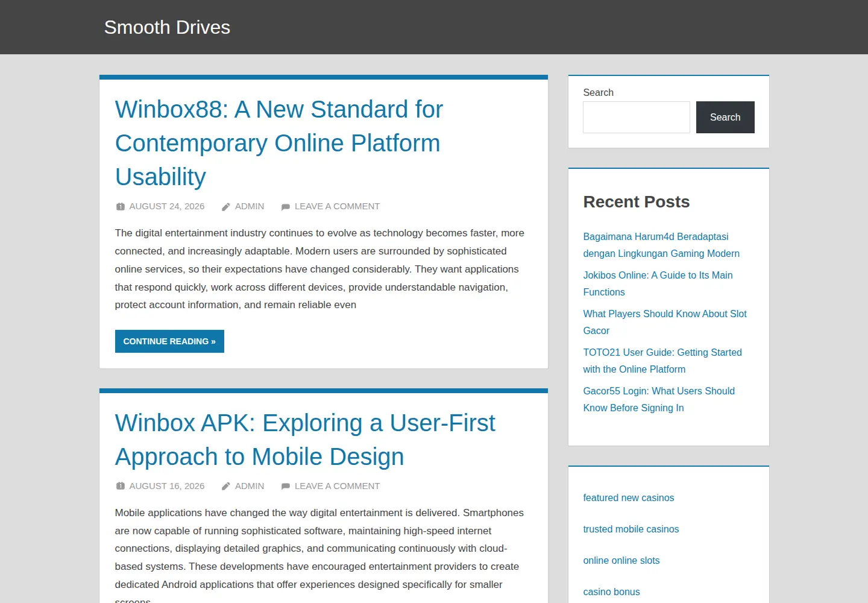The height and width of the screenshot is (603, 868).
Task: Open the Smooth Drives site title
Action: (x=167, y=27)
